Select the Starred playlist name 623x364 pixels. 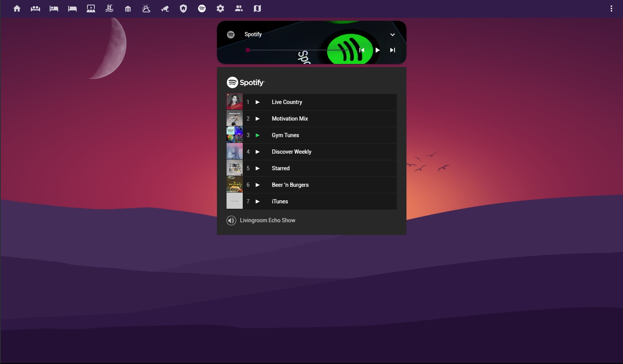[x=280, y=168]
